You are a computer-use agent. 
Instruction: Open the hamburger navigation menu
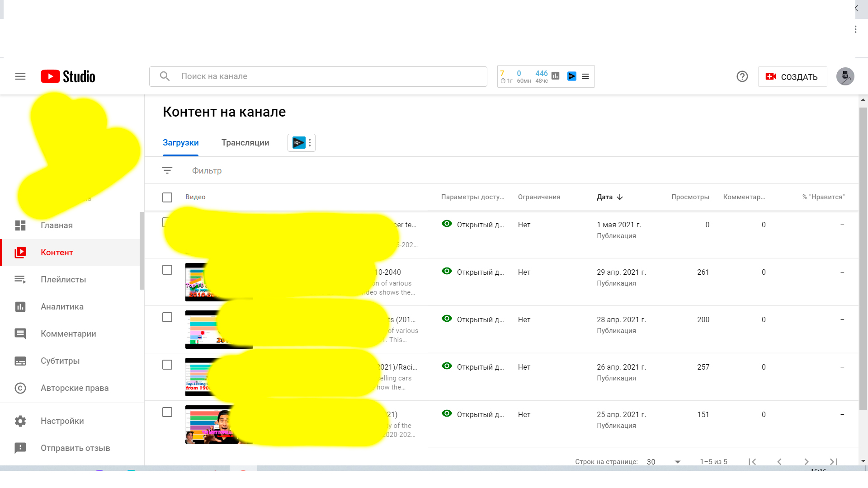click(x=20, y=76)
